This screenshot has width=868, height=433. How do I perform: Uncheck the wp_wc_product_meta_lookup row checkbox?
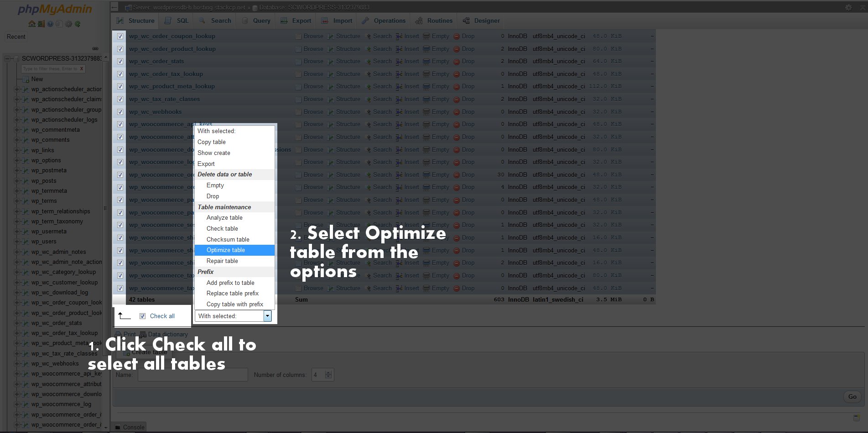pyautogui.click(x=120, y=87)
